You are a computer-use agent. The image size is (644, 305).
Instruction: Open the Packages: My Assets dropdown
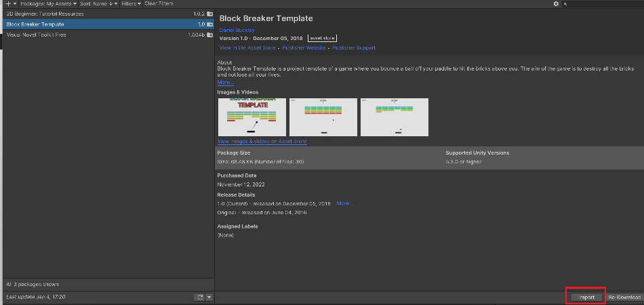pos(48,3)
